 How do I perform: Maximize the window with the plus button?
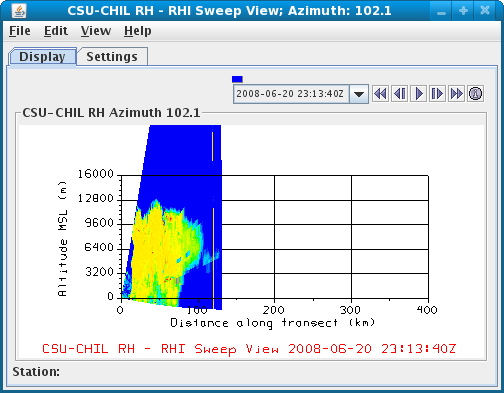463,11
